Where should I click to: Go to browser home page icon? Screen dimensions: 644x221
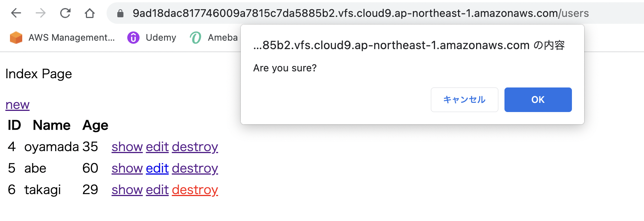click(90, 13)
